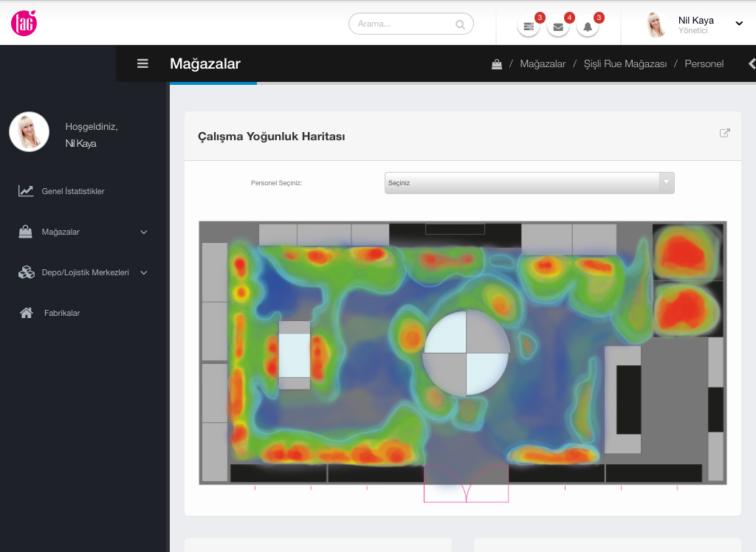Expand Depo/Lojistik Merkezleri submenu
Image resolution: width=756 pixels, height=552 pixels.
click(x=143, y=272)
